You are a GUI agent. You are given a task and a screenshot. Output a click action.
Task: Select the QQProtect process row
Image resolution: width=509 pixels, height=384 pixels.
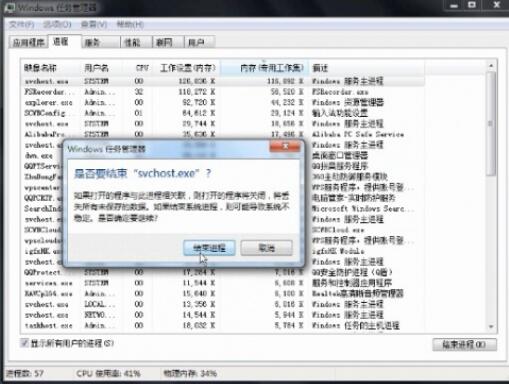pyautogui.click(x=223, y=272)
